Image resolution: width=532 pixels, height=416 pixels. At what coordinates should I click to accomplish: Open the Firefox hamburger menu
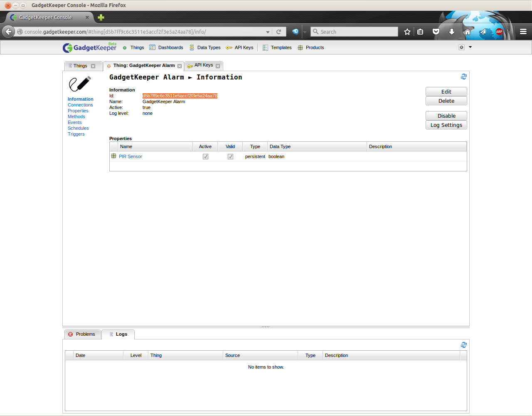point(523,32)
